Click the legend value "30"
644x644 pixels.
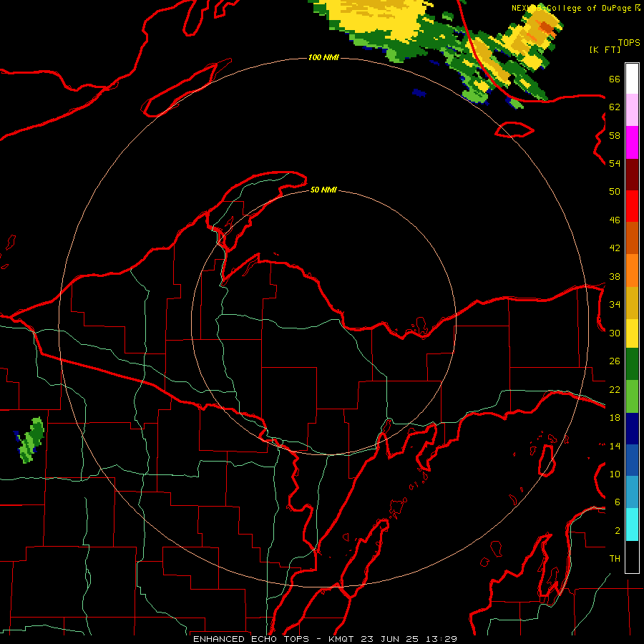coord(615,333)
